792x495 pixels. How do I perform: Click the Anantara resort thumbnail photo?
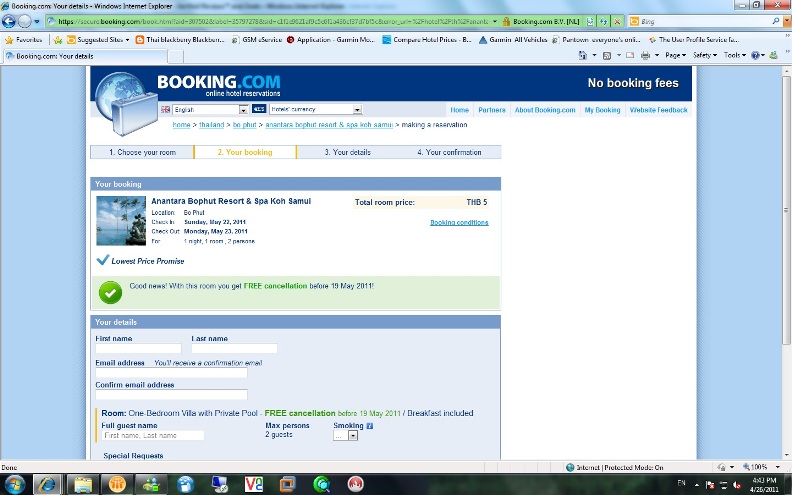tap(121, 221)
